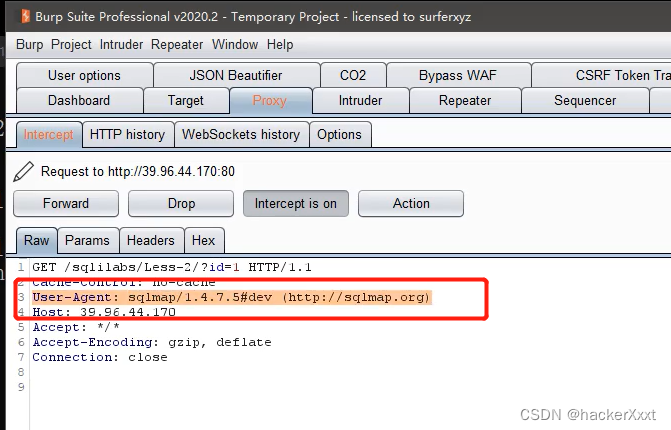The width and height of the screenshot is (671, 430).
Task: Switch to the Params view tab
Action: click(88, 240)
